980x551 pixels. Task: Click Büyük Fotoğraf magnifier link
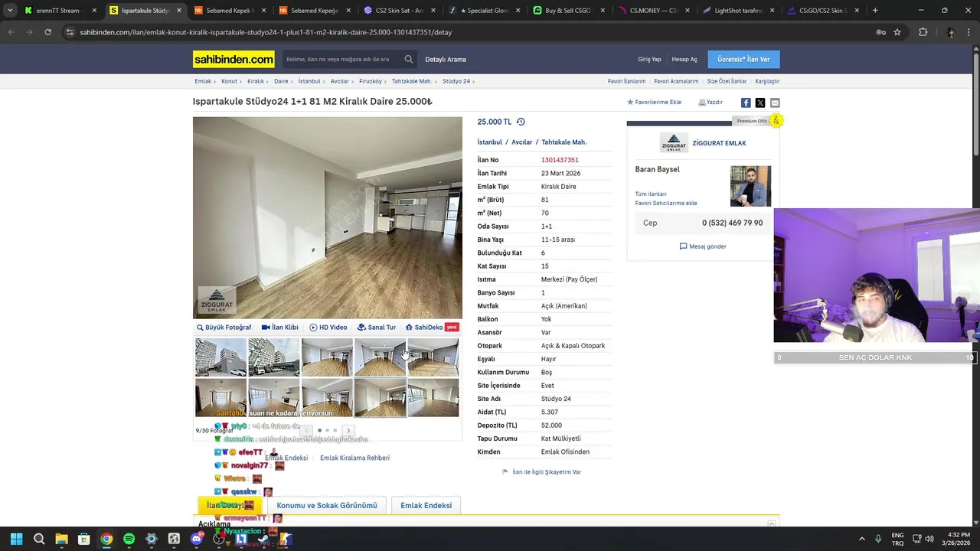[x=224, y=328]
